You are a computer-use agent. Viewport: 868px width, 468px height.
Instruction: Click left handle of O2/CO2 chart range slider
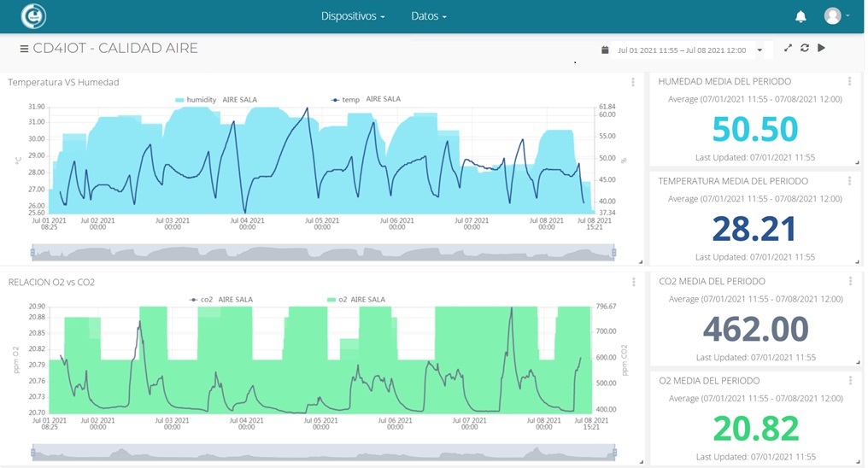point(32,453)
